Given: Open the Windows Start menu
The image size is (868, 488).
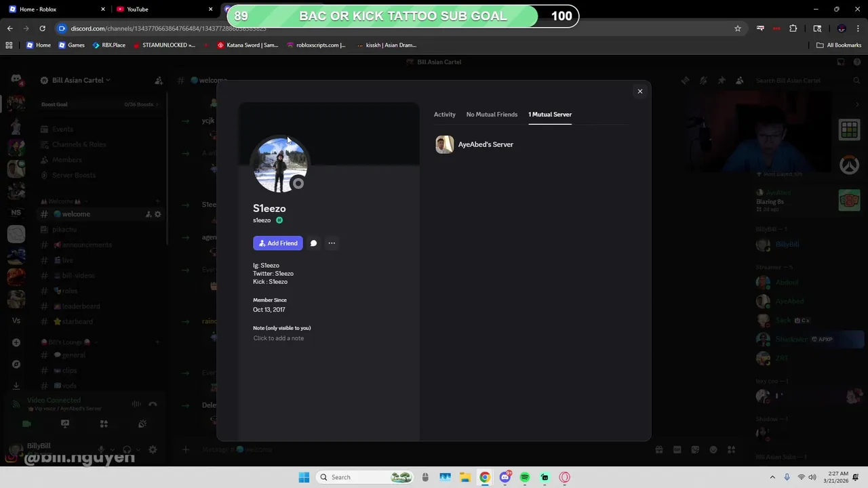Looking at the screenshot, I should pos(304,477).
